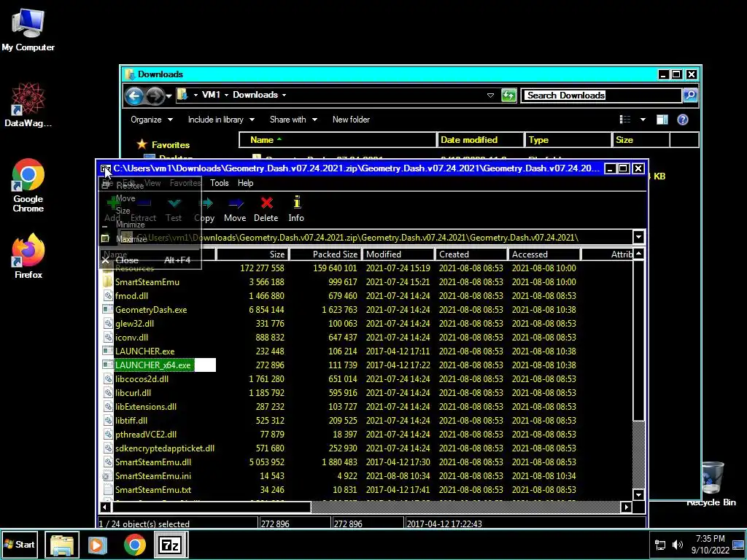Click the Start button

pos(20,544)
